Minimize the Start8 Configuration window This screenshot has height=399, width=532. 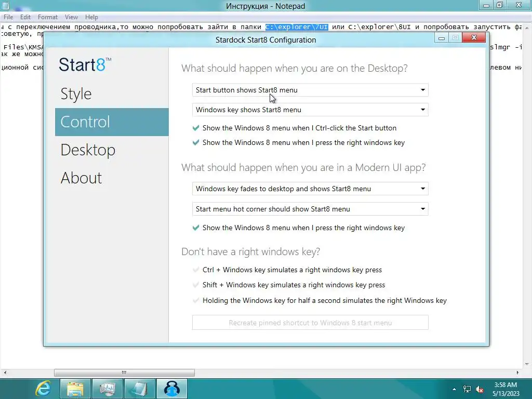(x=442, y=37)
